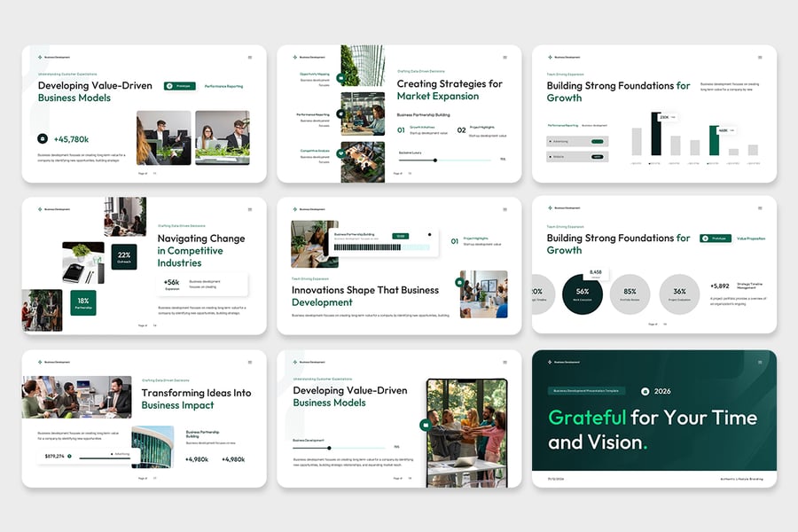
Task: Click the glass building photo thumbnail
Action: click(153, 447)
